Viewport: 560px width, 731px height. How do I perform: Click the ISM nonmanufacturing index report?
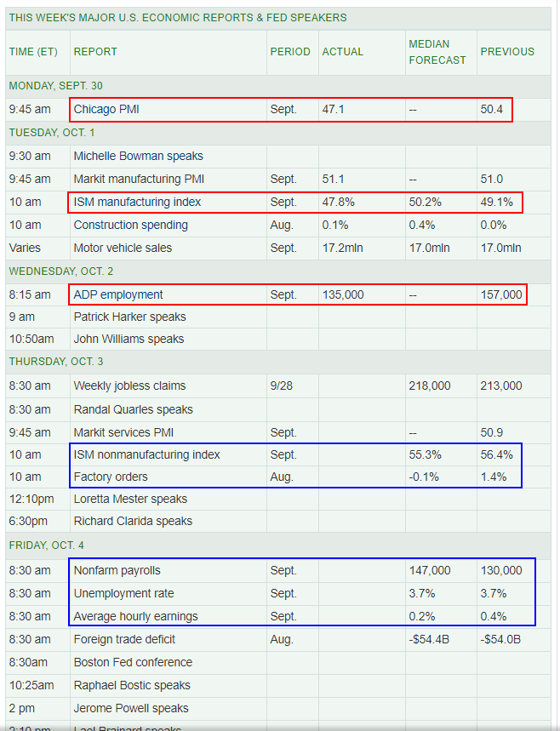pyautogui.click(x=146, y=454)
